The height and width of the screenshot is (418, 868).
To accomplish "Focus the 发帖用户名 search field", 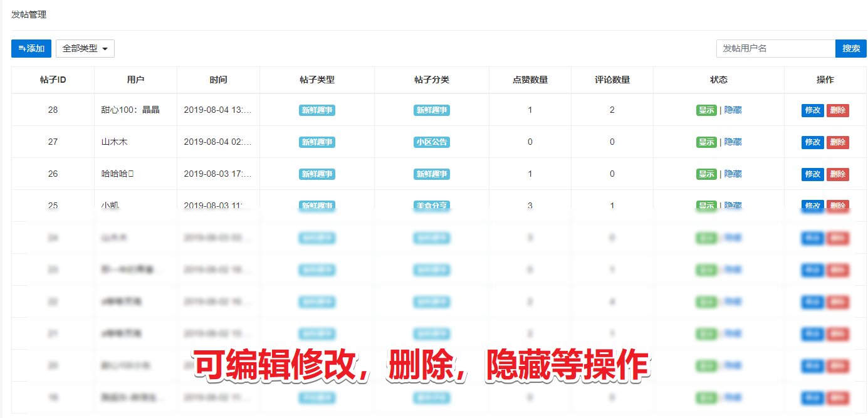I will point(776,48).
